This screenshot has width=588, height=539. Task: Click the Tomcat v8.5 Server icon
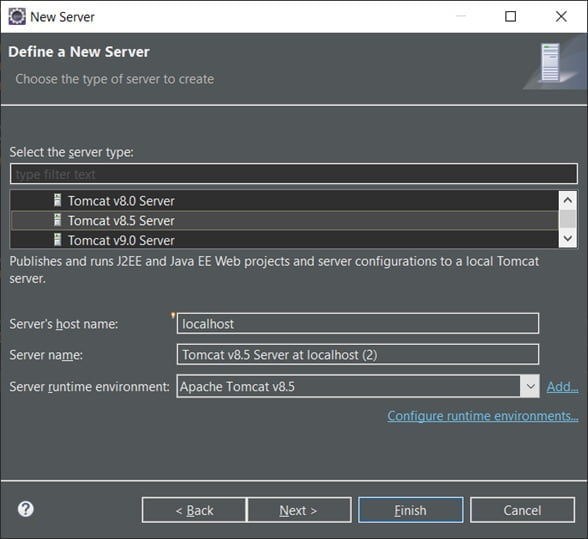[x=57, y=220]
